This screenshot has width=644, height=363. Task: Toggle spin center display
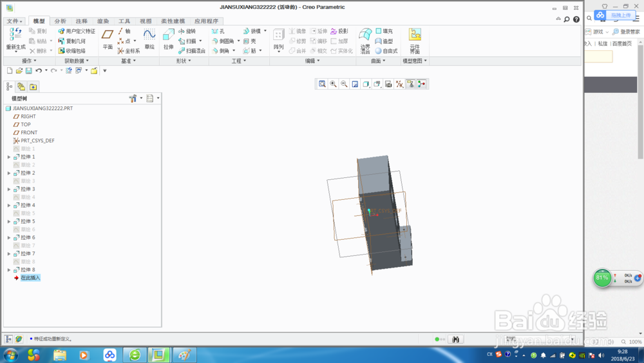421,84
